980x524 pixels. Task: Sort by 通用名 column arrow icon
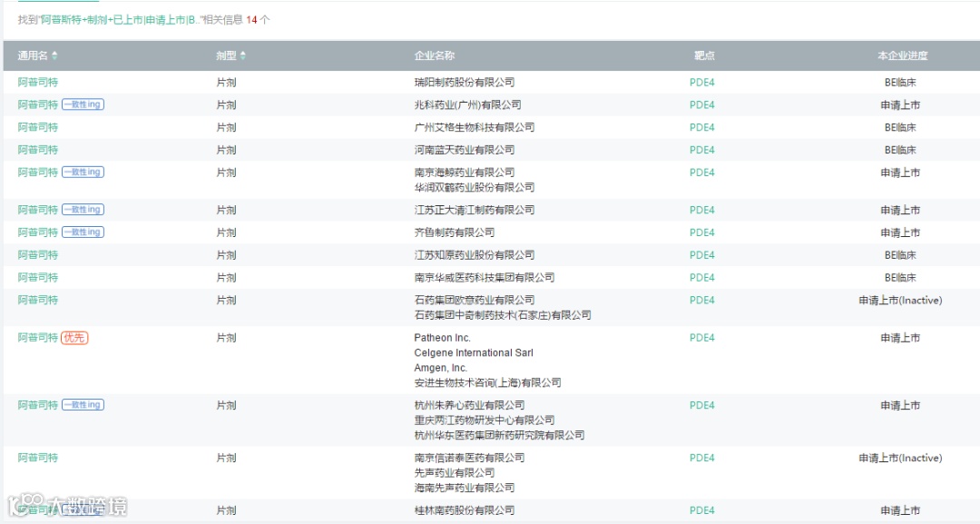[54, 55]
